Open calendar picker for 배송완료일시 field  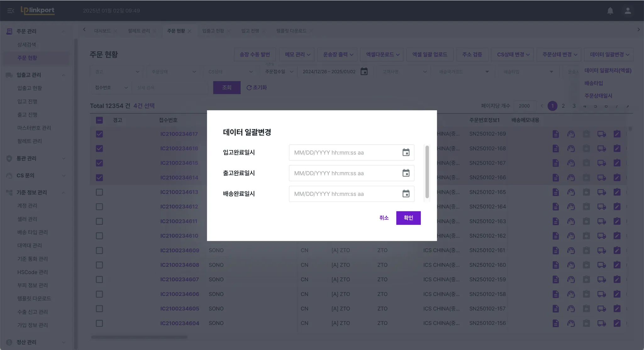pyautogui.click(x=406, y=194)
